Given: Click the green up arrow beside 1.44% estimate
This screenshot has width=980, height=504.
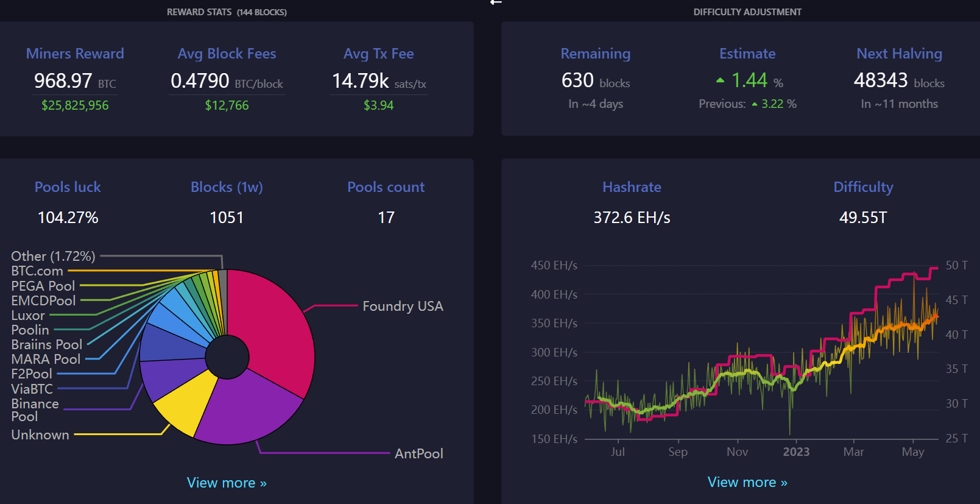Looking at the screenshot, I should [720, 80].
